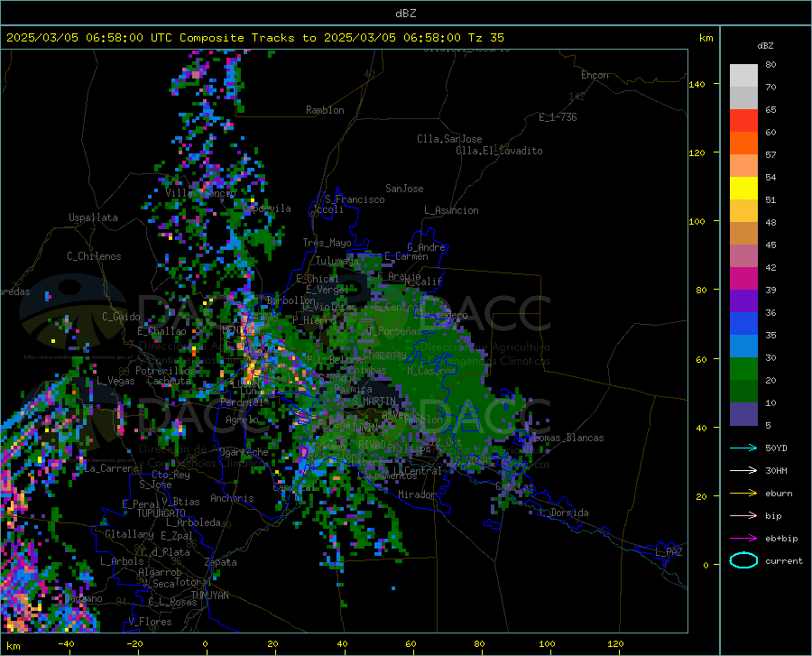The height and width of the screenshot is (656, 812).
Task: Click the magenta eb+bip arrow icon
Action: pyautogui.click(x=743, y=539)
